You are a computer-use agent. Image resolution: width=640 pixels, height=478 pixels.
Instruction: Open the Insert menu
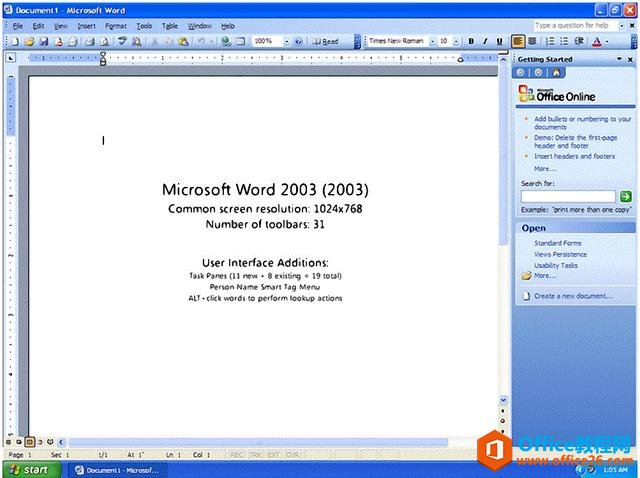pyautogui.click(x=87, y=26)
